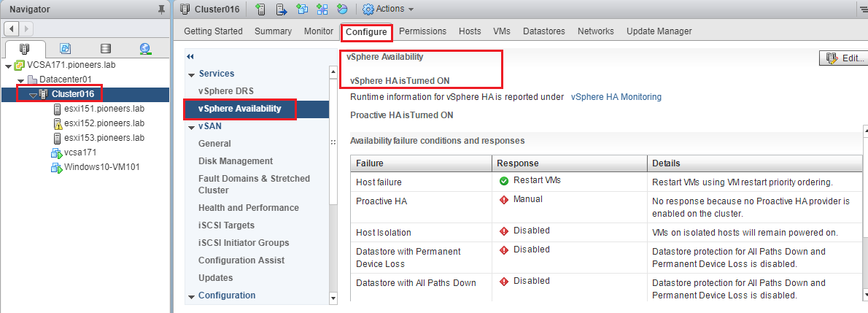Open the VMs tab

(x=502, y=31)
